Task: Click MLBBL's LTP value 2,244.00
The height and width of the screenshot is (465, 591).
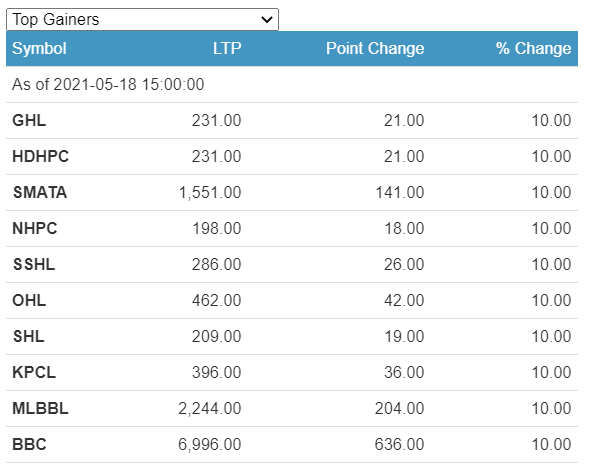Action: coord(210,408)
